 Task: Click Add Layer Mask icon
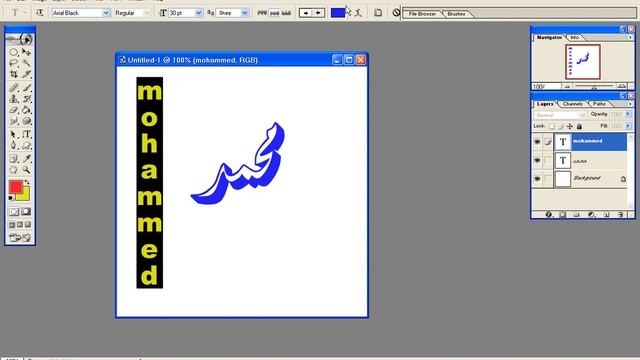pos(562,214)
